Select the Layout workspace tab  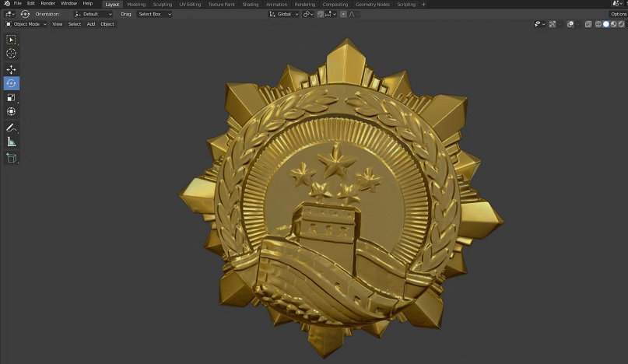pyautogui.click(x=112, y=5)
